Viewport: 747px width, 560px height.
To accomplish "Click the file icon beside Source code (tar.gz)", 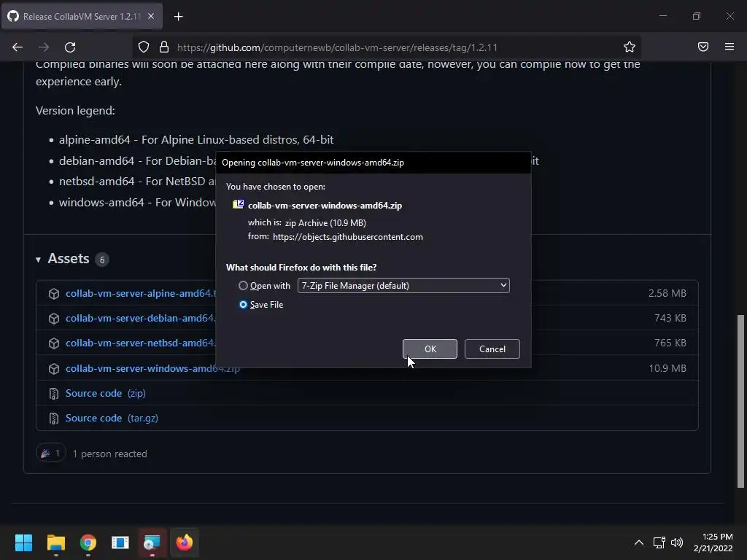I will pos(54,419).
